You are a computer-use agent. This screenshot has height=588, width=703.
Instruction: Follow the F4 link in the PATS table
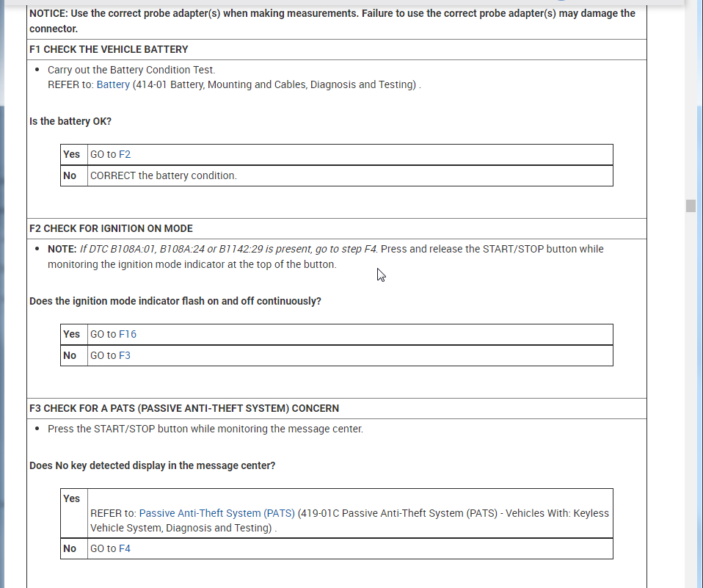(x=125, y=548)
